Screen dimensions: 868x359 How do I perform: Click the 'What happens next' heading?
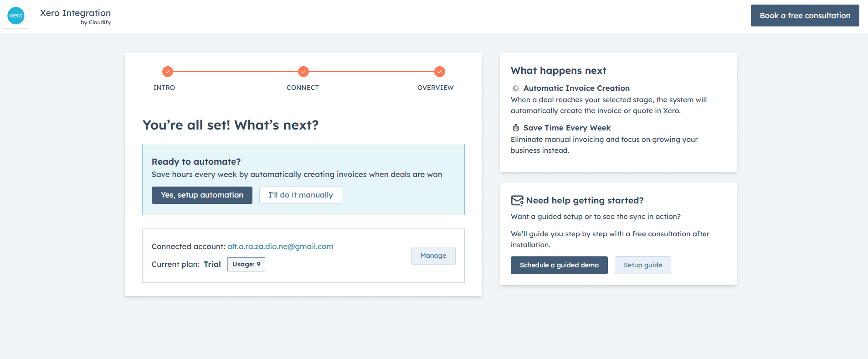558,71
